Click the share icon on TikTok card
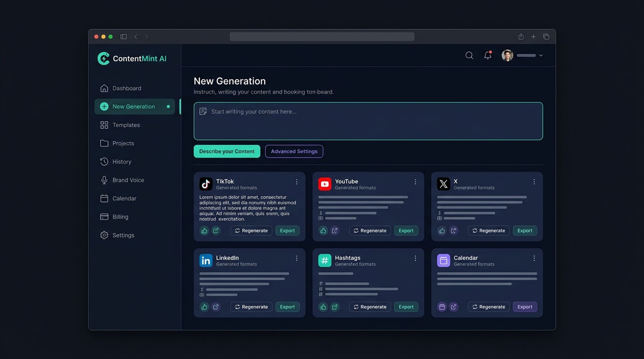Screen dimensions: 644x359 click(216, 230)
